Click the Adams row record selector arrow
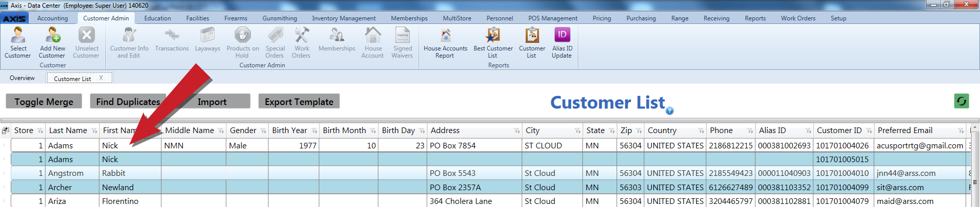The height and width of the screenshot is (207, 980). click(5, 145)
